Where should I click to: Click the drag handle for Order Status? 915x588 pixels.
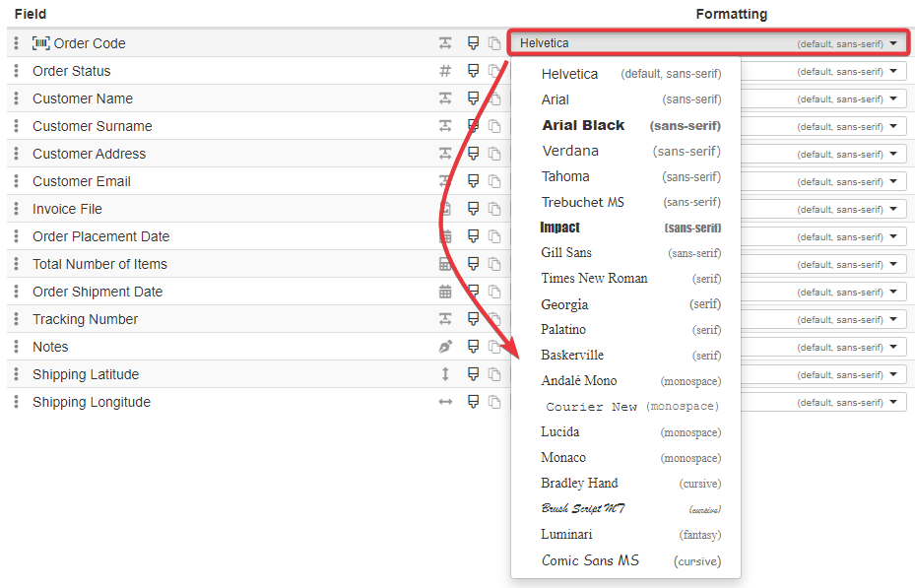click(x=17, y=71)
